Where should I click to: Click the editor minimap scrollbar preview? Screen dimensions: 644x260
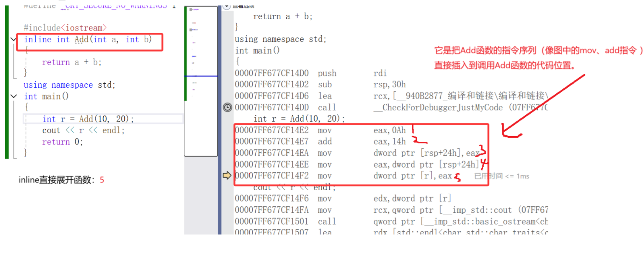[201, 81]
